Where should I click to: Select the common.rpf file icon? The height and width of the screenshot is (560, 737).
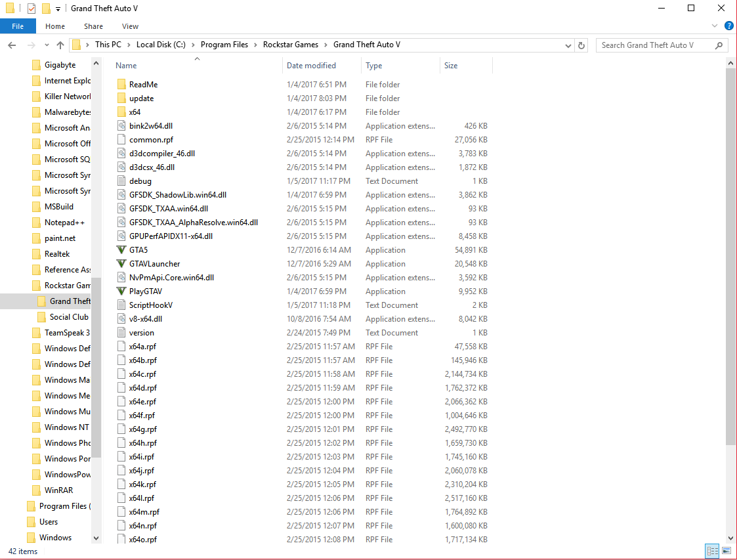pos(121,140)
